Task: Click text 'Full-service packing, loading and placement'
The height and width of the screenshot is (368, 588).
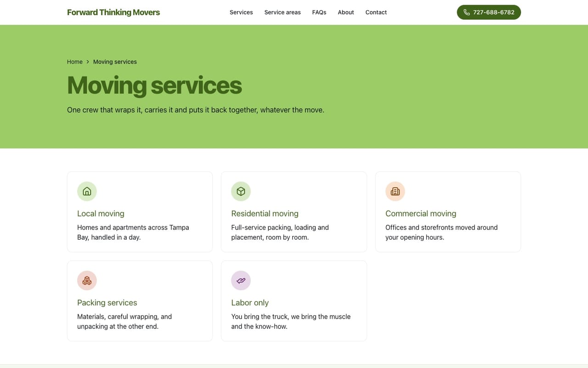Action: click(280, 232)
